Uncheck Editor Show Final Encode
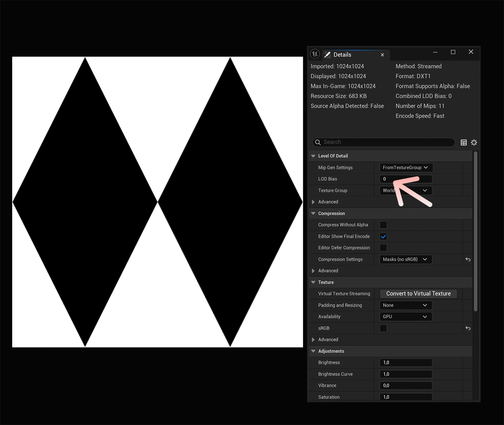This screenshot has width=504, height=425. [x=383, y=237]
